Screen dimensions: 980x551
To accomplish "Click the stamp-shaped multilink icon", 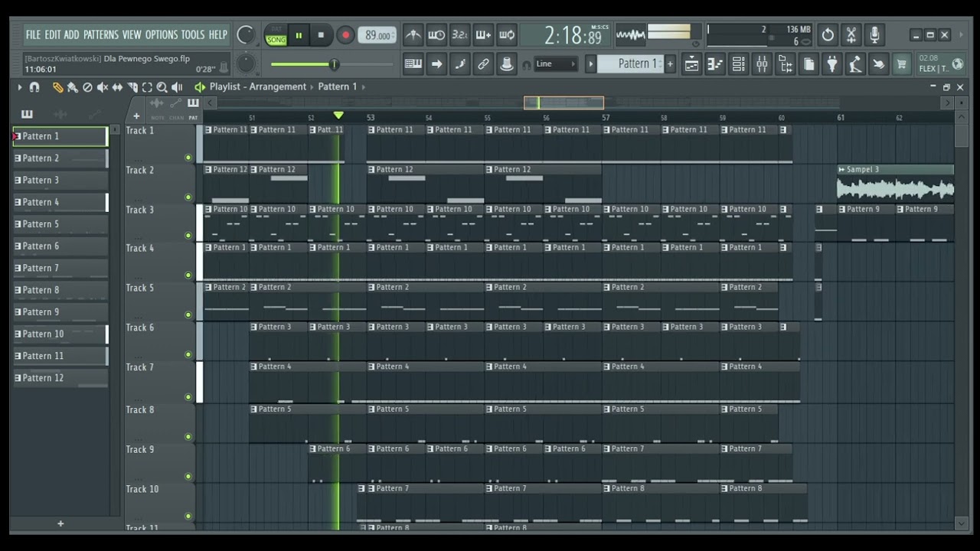I will click(x=506, y=64).
